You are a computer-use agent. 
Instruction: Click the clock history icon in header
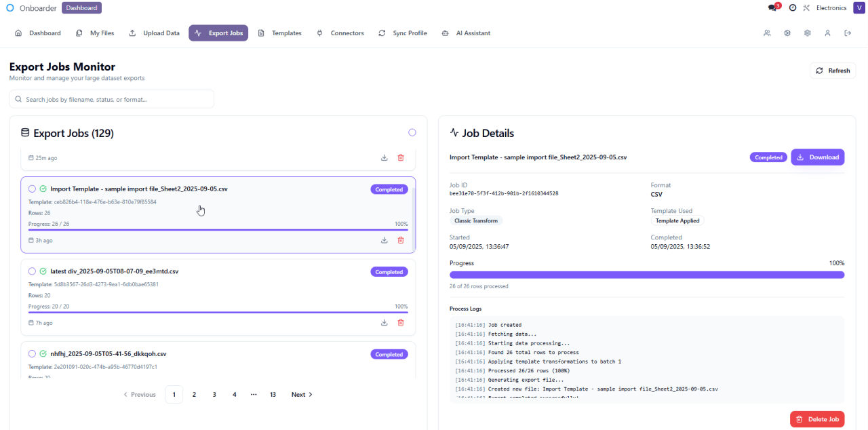[x=792, y=8]
